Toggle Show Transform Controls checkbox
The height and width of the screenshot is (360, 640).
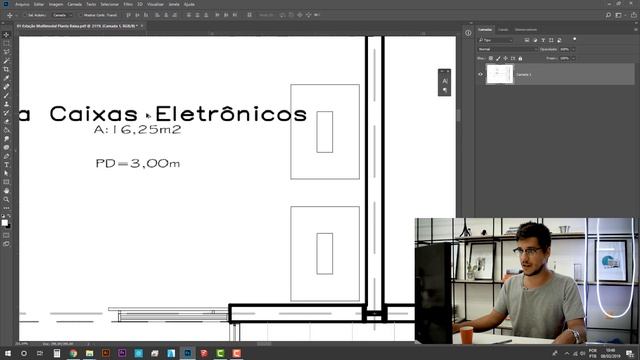click(x=80, y=15)
